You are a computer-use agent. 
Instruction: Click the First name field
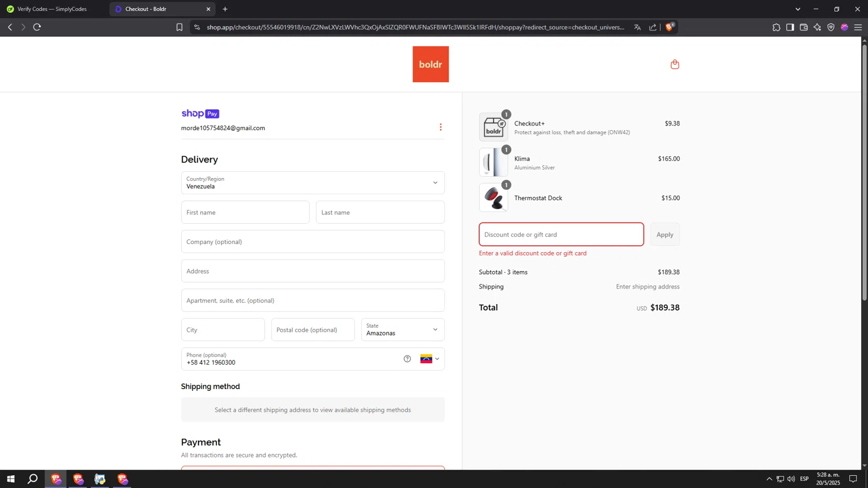click(245, 212)
